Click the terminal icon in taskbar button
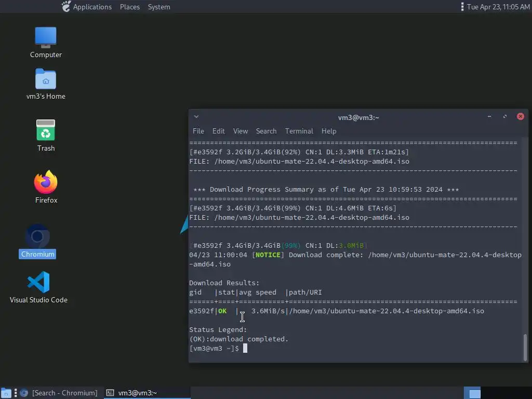The width and height of the screenshot is (532, 399). (x=110, y=393)
